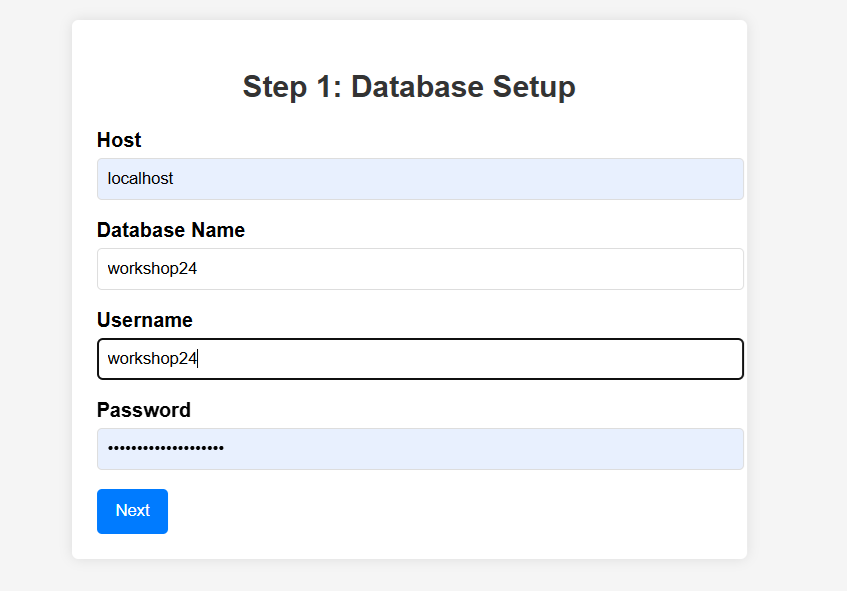Click empty right side of Database Name field
847x591 pixels.
pos(700,269)
